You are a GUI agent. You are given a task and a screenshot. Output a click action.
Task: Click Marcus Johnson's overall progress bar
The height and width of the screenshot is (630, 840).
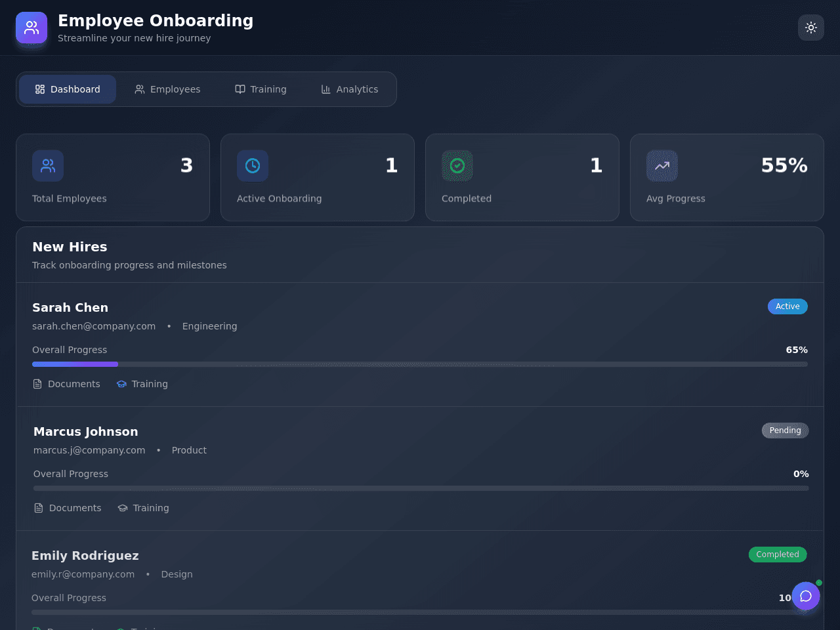click(421, 488)
